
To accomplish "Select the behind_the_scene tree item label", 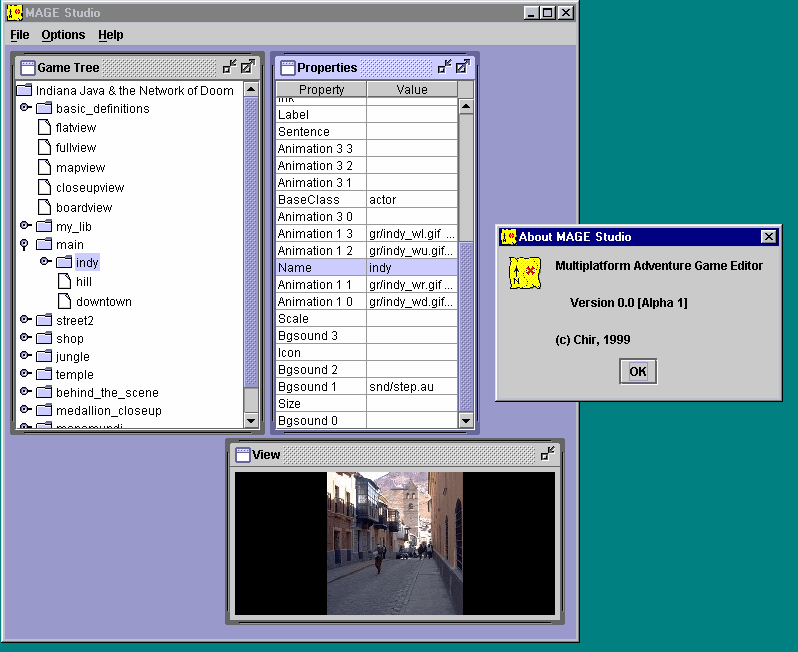I will [x=107, y=392].
